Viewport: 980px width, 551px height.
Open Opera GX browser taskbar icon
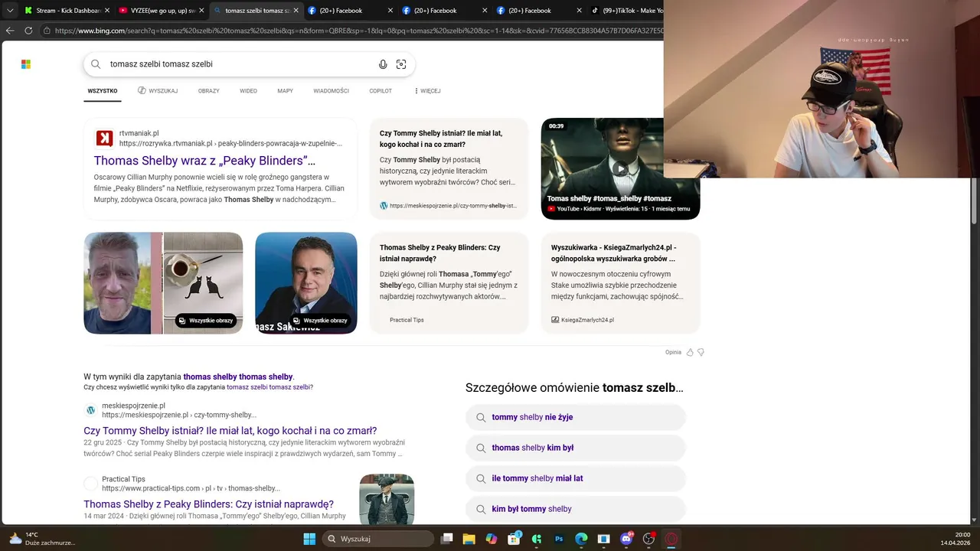(671, 539)
